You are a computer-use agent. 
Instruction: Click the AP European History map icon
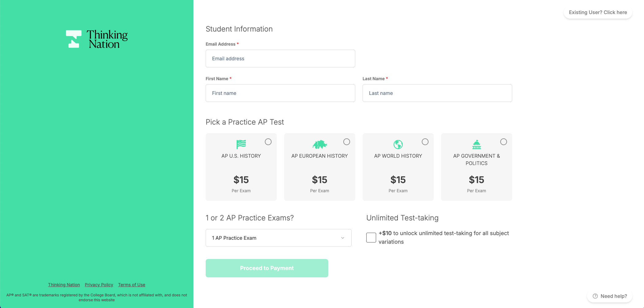point(320,144)
